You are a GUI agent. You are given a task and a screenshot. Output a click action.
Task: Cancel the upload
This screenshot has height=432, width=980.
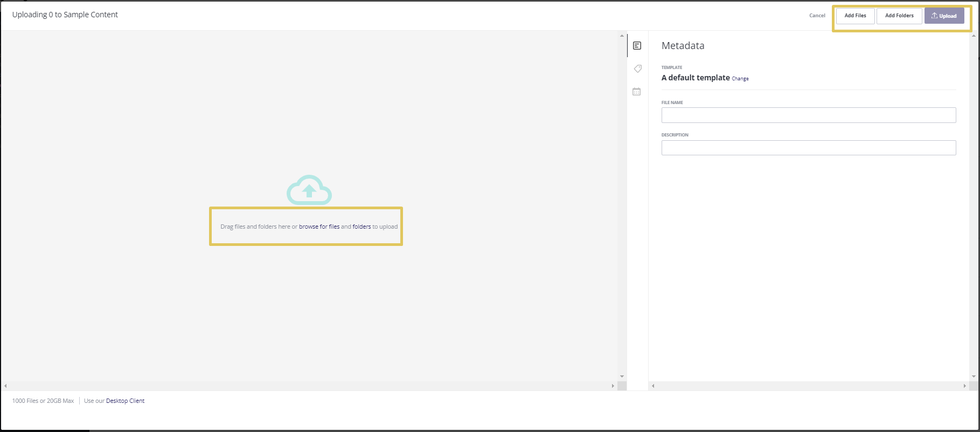click(x=817, y=16)
